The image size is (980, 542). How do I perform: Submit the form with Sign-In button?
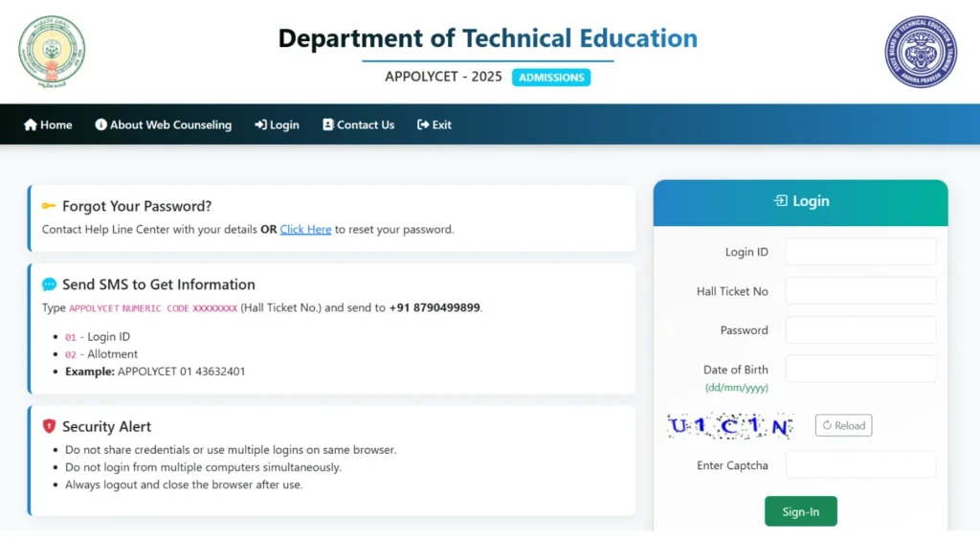801,511
